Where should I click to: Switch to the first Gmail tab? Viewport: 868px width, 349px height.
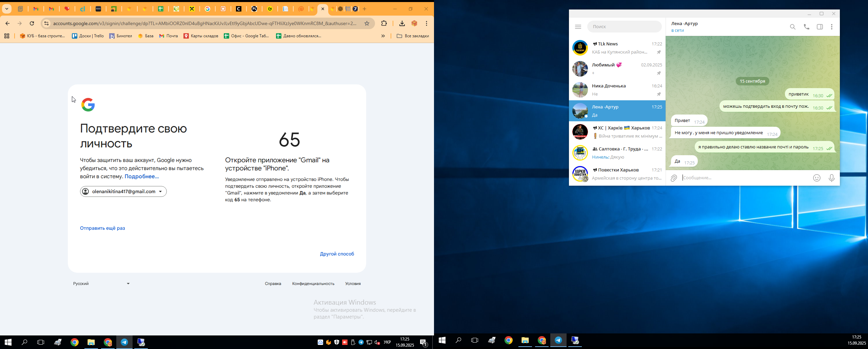click(x=36, y=9)
